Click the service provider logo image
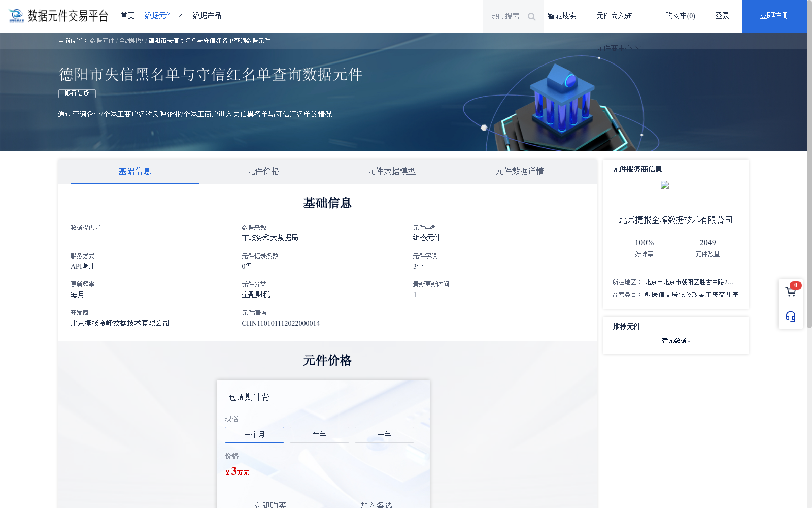 (x=676, y=196)
